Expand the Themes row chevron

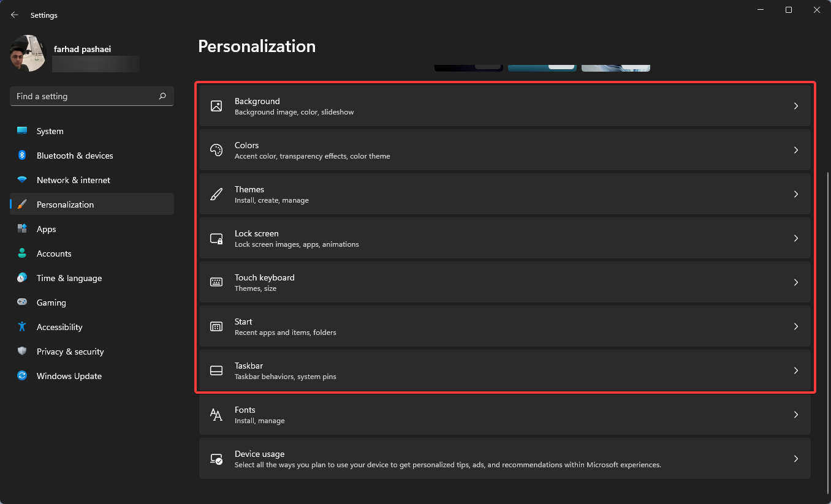(796, 194)
